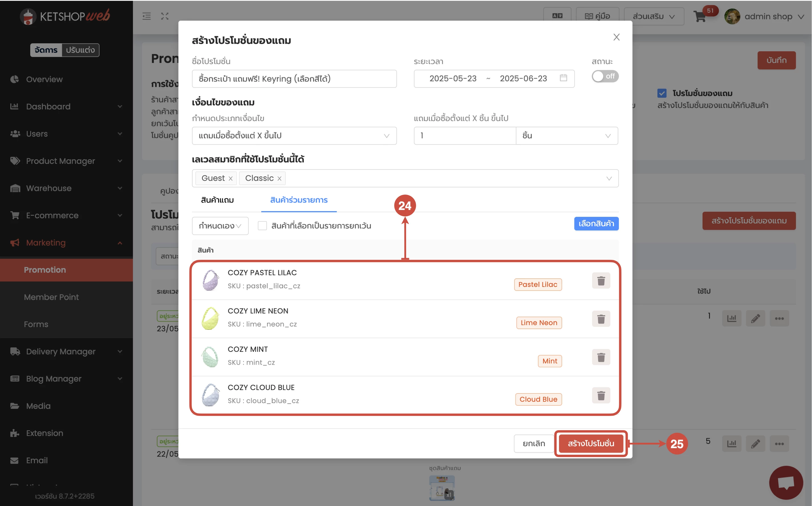Open the shopping cart icon with badge

pyautogui.click(x=700, y=16)
